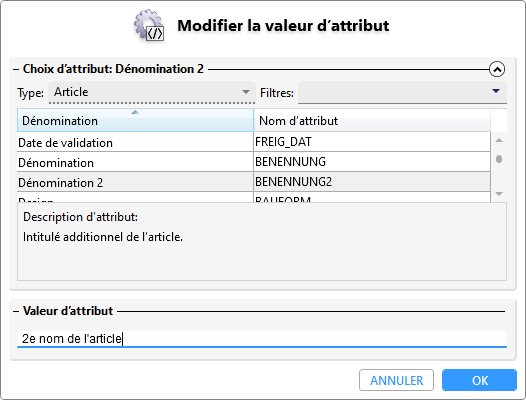Screen dimensions: 526x400
Task: Collapse the Choix d'attribut section chevron
Action: pos(497,69)
